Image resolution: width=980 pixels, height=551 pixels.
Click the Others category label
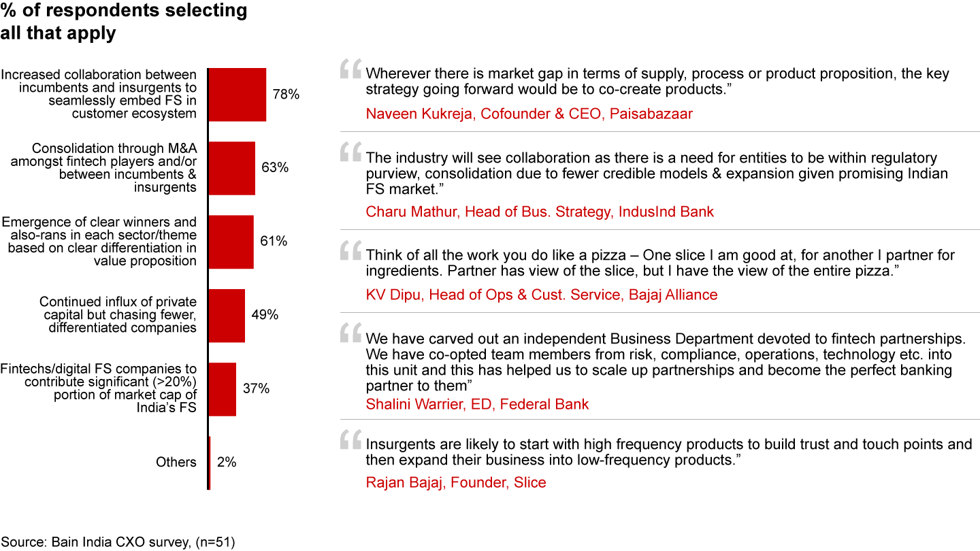176,462
